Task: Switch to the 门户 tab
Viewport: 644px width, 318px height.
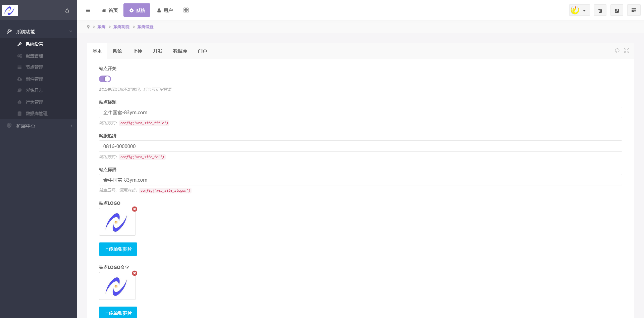Action: [202, 51]
